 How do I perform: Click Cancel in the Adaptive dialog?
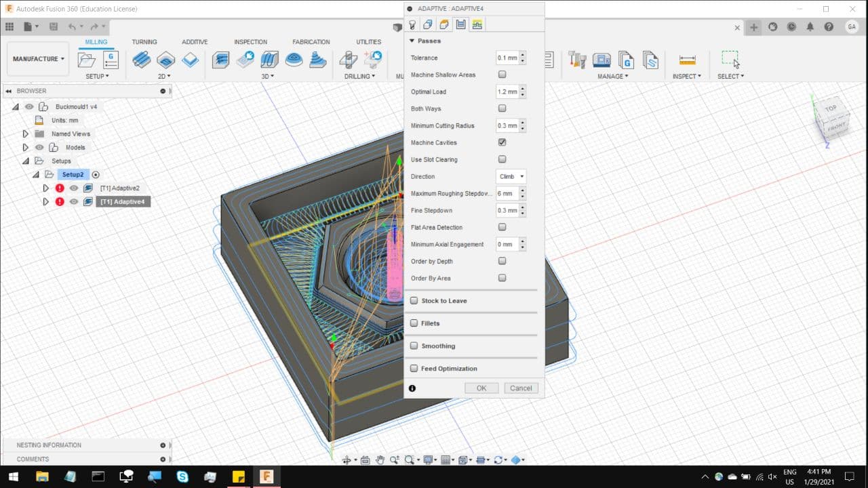click(521, 388)
